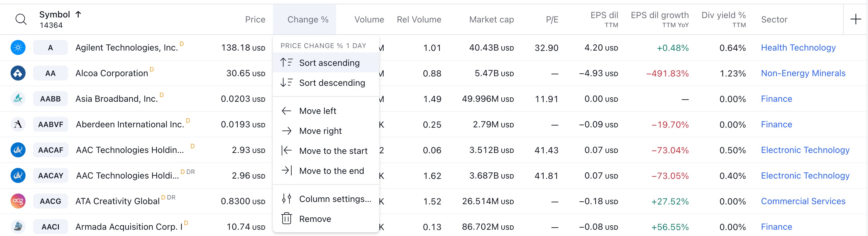Click the search magnifier icon
Viewport: 868px width, 236px height.
click(21, 20)
